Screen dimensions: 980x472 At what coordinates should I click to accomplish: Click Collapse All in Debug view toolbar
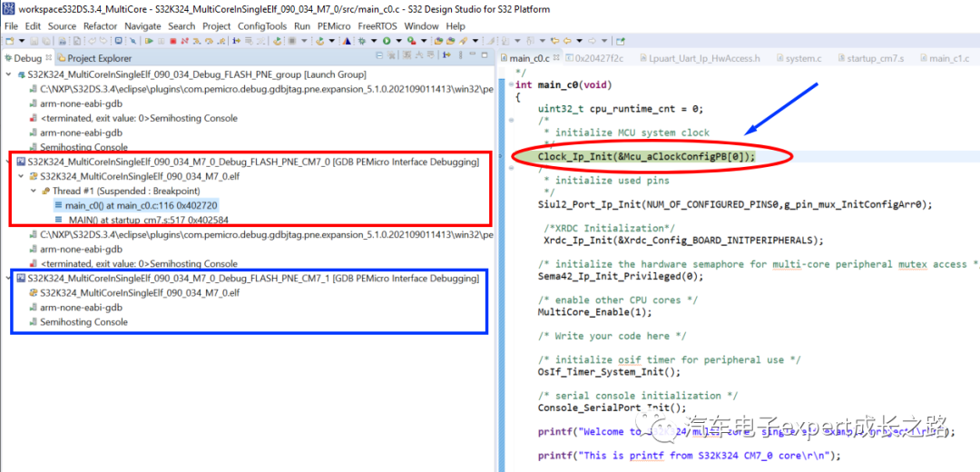[379, 55]
